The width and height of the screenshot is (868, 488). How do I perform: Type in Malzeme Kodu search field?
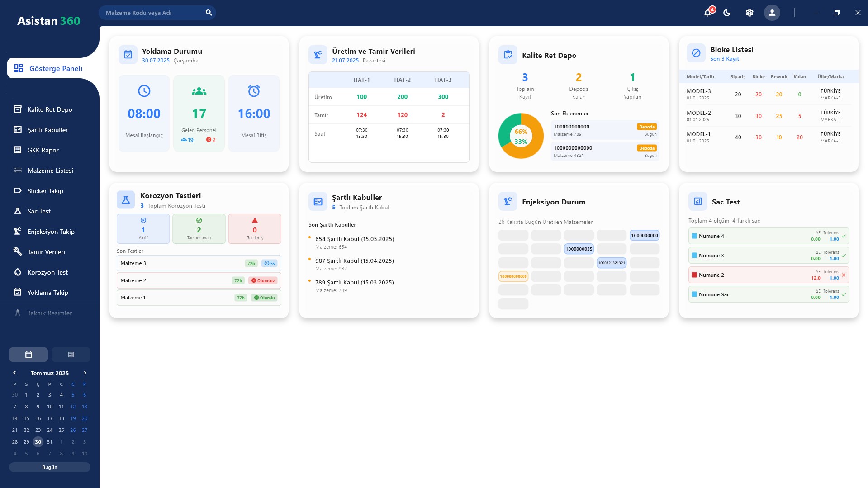(152, 13)
